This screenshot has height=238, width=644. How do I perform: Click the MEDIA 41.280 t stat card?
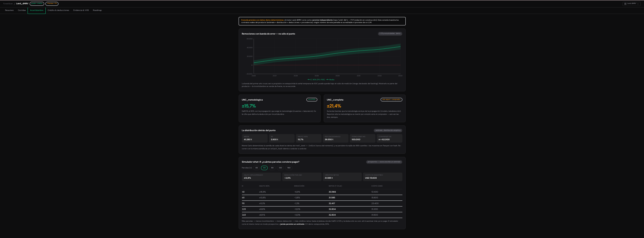[x=255, y=138]
